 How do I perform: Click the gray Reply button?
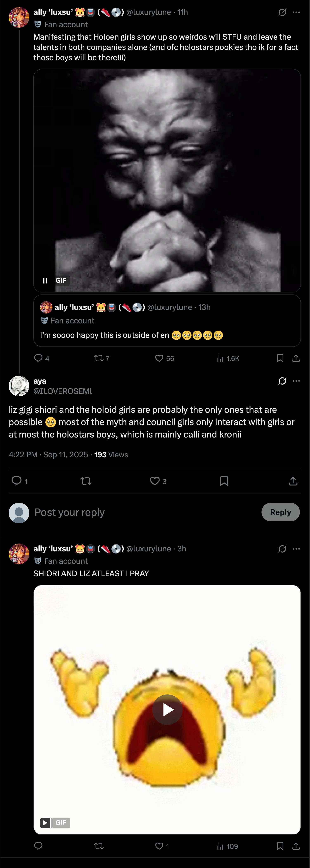pyautogui.click(x=280, y=512)
